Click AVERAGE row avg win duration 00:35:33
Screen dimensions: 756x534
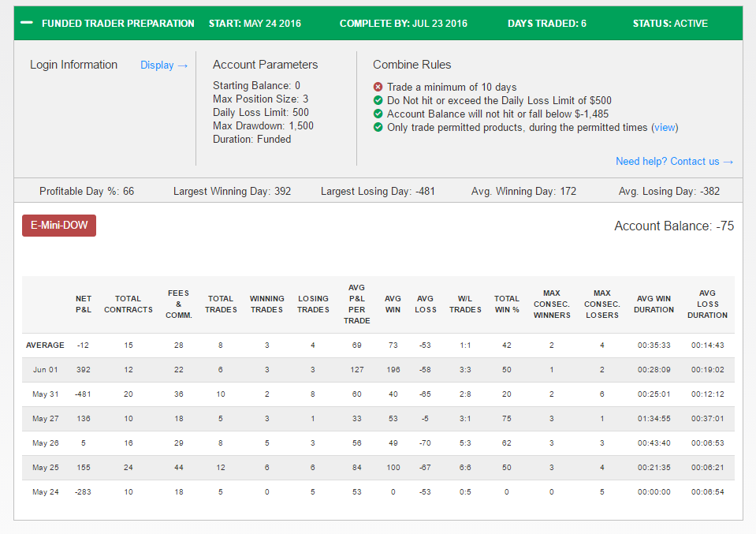click(654, 345)
